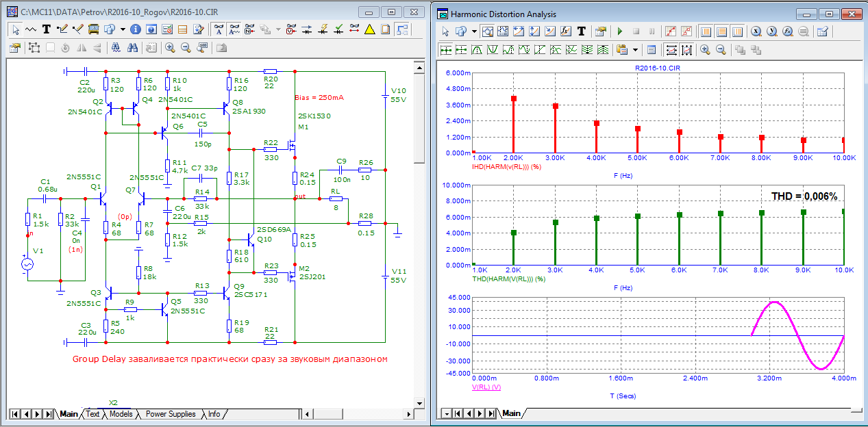Toggle the lightning bolt current display

(323, 29)
